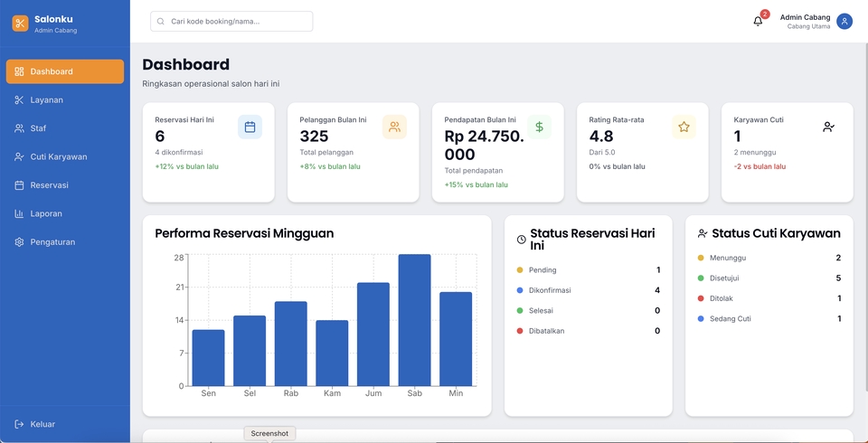Screen dimensions: 868x443
Task: Click the notification bell icon
Action: pyautogui.click(x=758, y=22)
